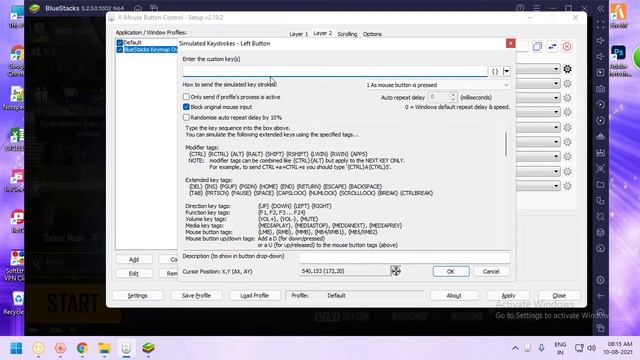Close Simulated Keystrokes dialog with red X
The height and width of the screenshot is (360, 640).
tap(511, 43)
